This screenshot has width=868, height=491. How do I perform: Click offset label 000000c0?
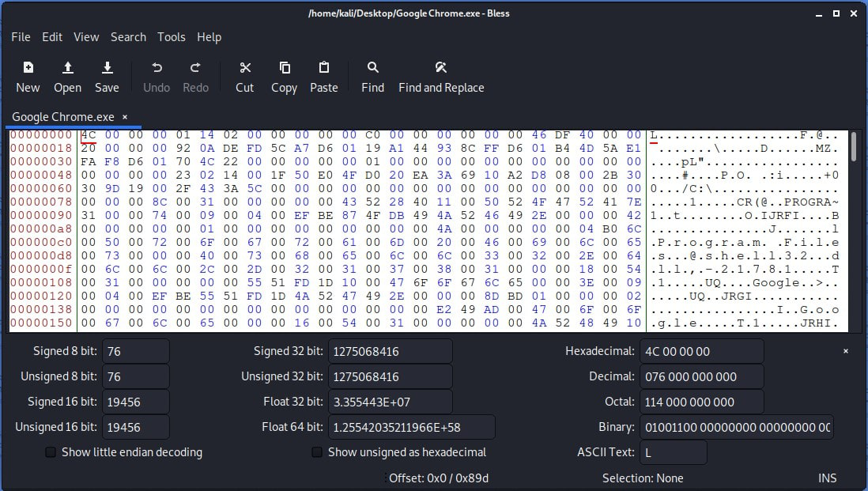click(x=41, y=243)
